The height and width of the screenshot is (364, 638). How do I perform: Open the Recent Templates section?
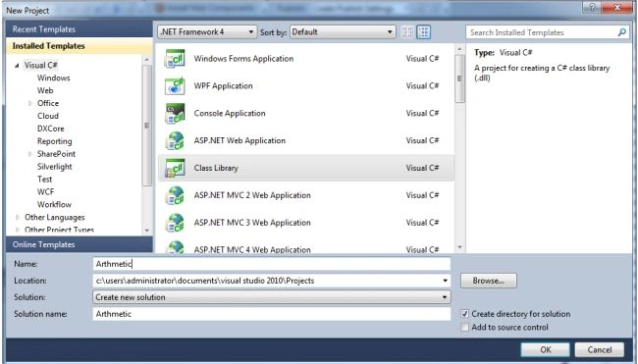pos(80,29)
